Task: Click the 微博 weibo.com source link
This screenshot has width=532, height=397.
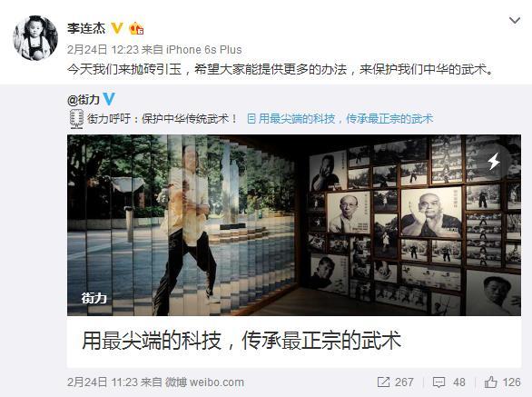Action: 204,382
